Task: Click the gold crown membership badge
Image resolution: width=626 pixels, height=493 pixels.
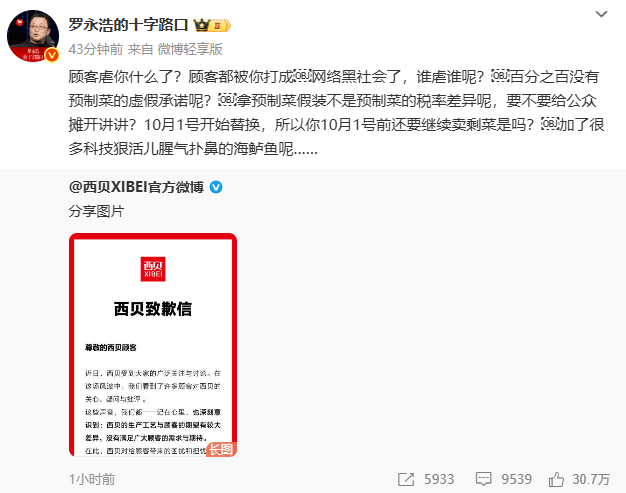Action: coord(212,25)
